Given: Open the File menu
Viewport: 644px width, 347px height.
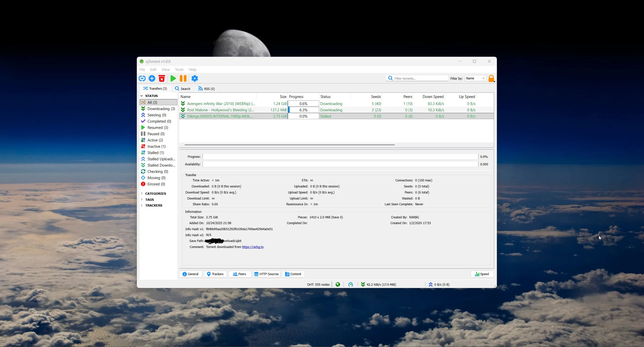Looking at the screenshot, I should coord(142,70).
